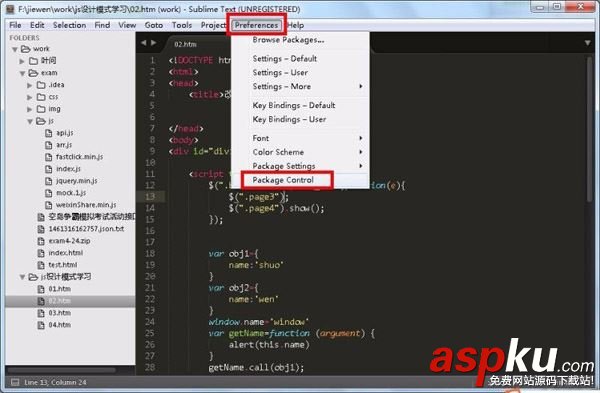The width and height of the screenshot is (600, 393).
Task: Click the css folder icon
Action: point(41,97)
